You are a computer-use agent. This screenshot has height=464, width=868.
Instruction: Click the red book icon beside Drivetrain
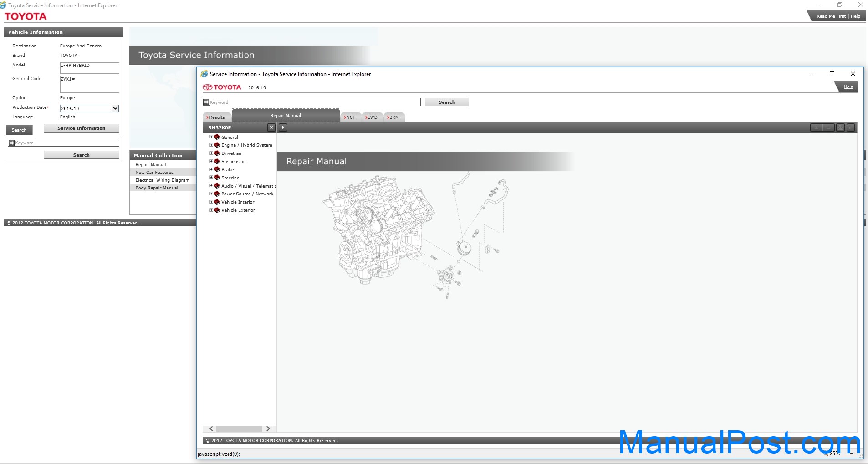pos(217,153)
